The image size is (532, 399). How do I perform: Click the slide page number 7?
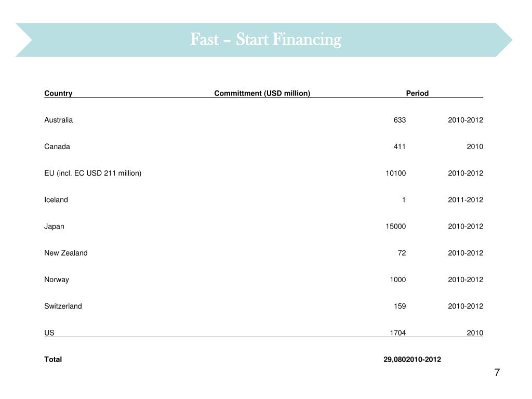497,373
